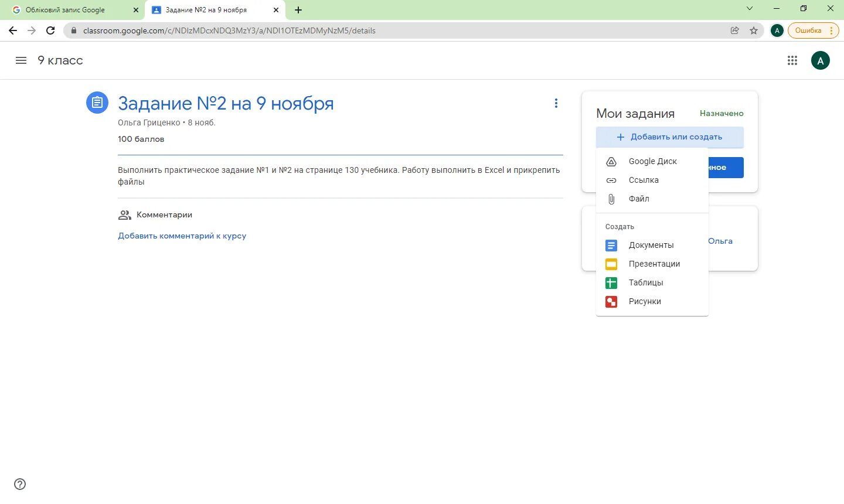
Task: Open the help question mark icon
Action: [20, 484]
